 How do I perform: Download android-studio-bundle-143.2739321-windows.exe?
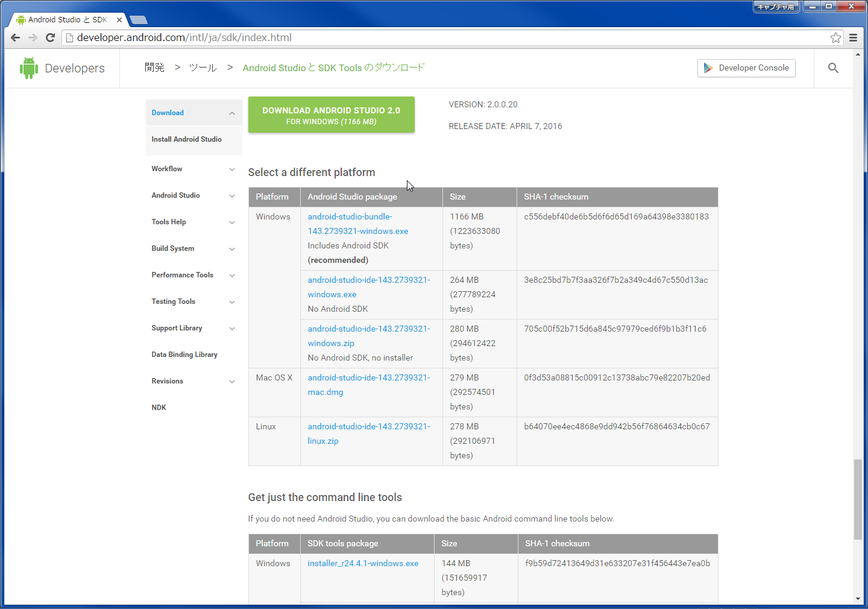point(358,224)
